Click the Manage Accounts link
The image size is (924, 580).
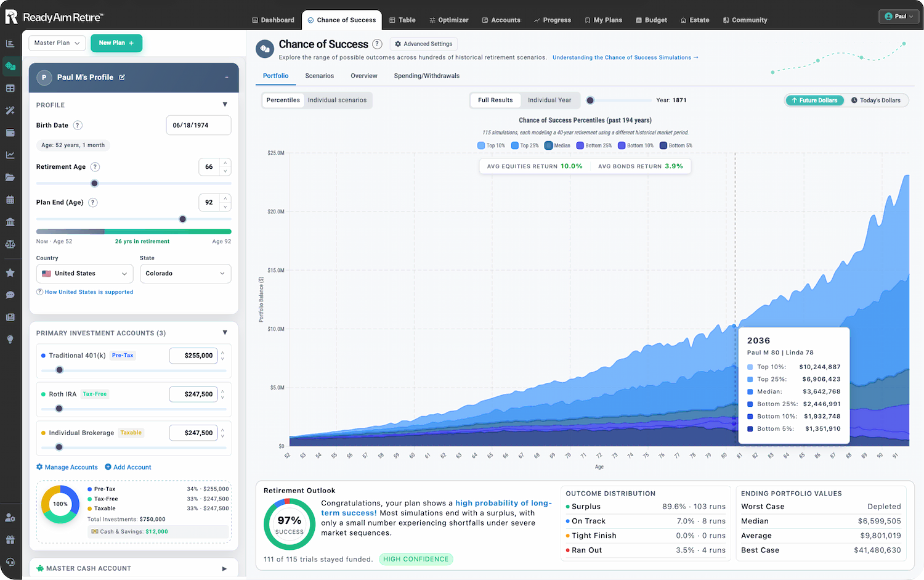(67, 467)
